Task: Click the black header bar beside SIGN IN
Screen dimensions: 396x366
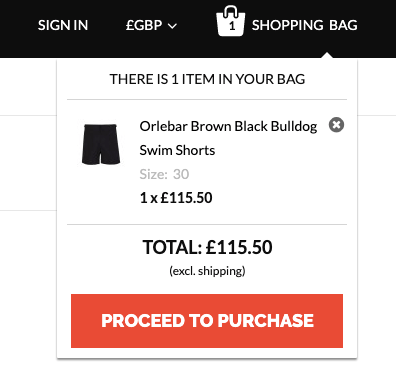Action: [18, 25]
